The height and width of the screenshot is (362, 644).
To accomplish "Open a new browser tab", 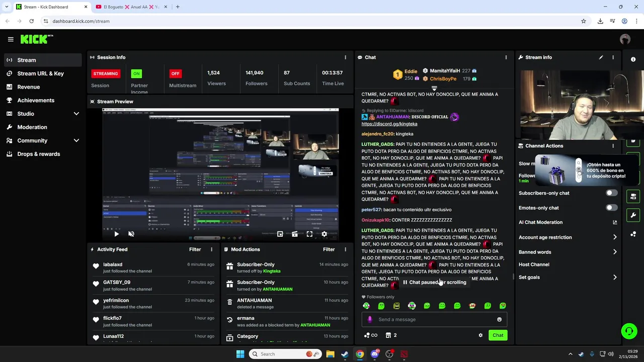I will point(178,7).
